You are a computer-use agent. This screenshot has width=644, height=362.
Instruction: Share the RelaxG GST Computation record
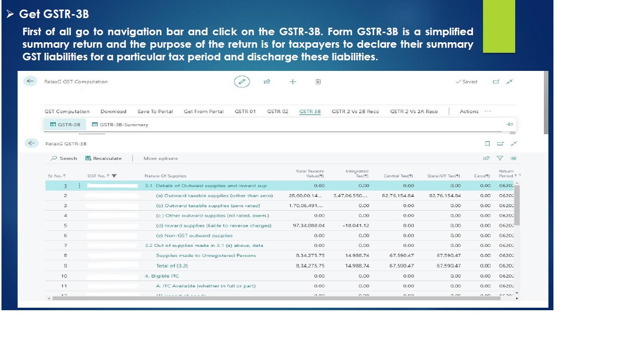pos(267,81)
